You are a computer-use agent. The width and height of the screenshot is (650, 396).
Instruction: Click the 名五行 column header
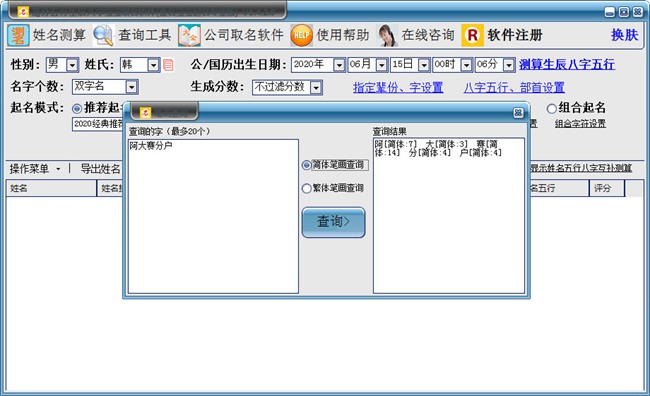click(559, 188)
